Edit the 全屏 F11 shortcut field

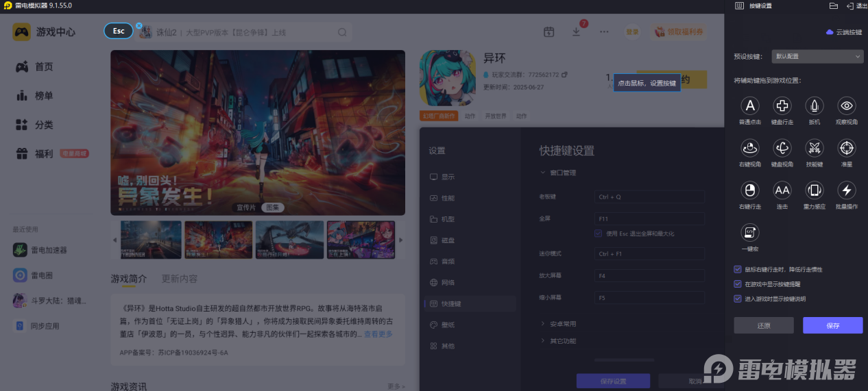649,219
